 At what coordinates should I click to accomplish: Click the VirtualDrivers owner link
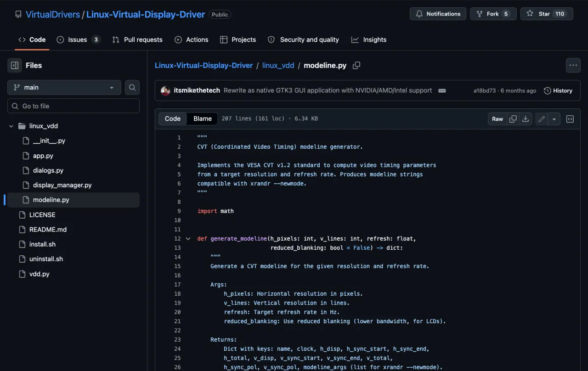click(x=53, y=14)
